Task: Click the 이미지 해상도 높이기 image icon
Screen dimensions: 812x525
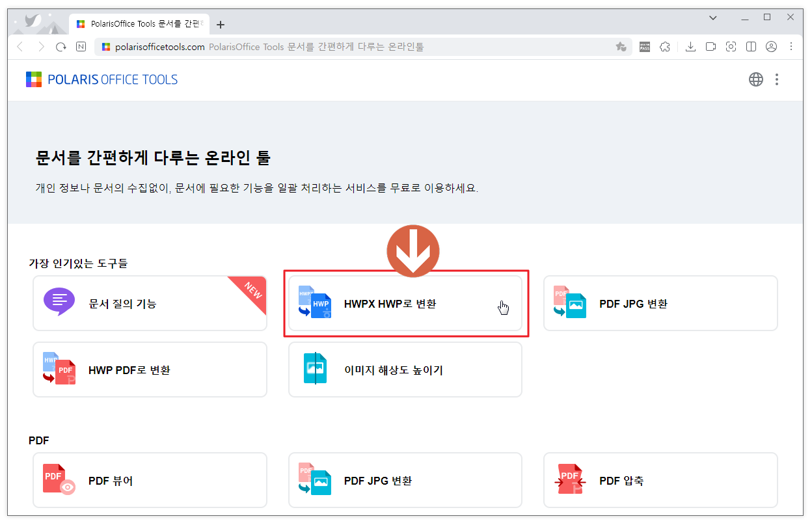Action: pos(315,369)
